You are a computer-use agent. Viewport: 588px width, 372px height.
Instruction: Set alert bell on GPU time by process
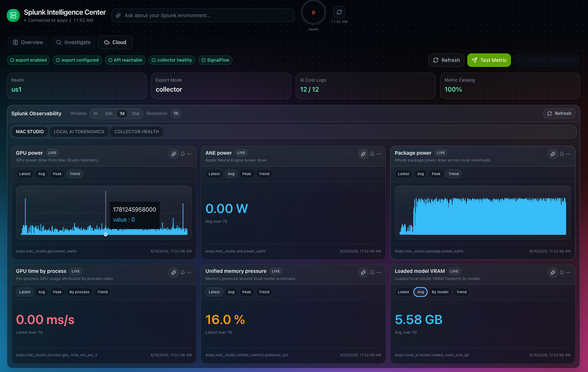(x=183, y=272)
